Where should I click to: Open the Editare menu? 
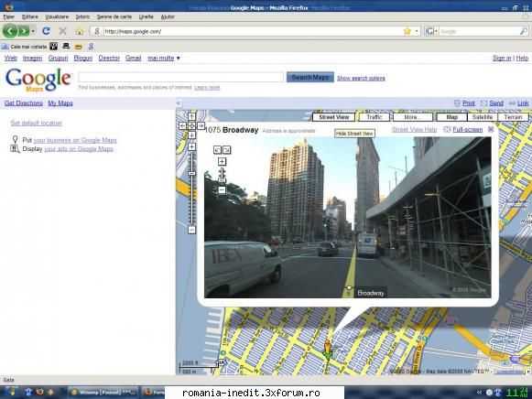[x=30, y=16]
